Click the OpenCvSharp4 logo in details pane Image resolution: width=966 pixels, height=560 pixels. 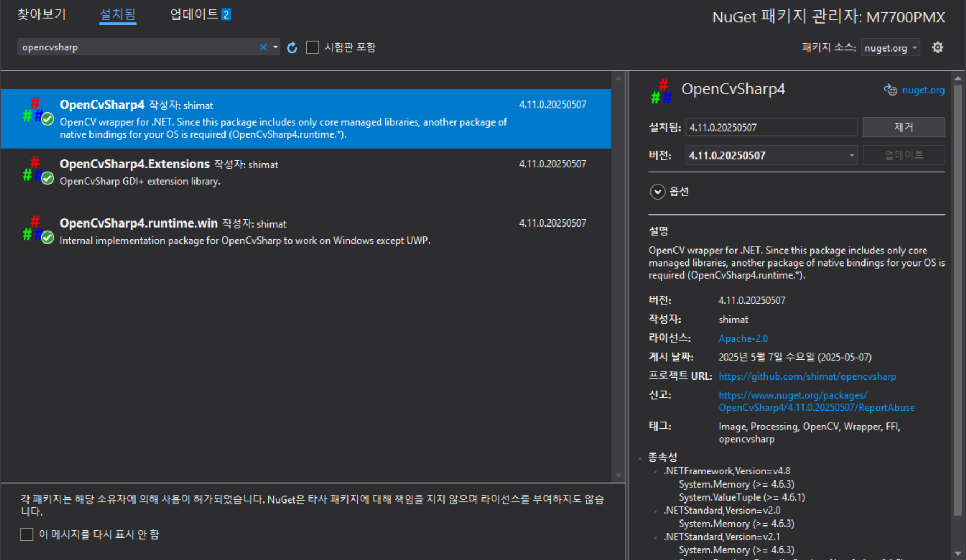661,92
